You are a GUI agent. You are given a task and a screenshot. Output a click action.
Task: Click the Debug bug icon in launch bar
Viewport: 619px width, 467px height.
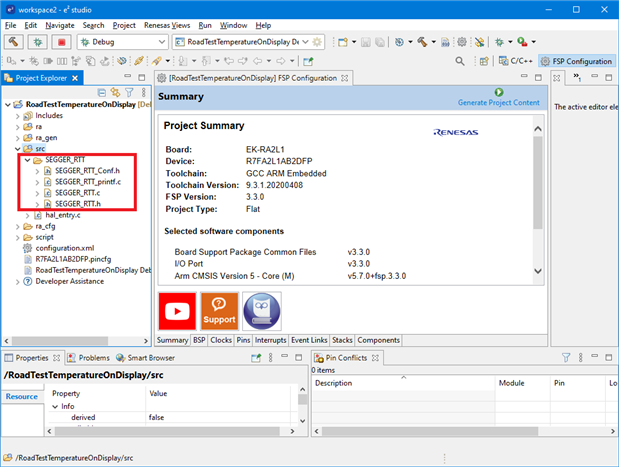pyautogui.click(x=38, y=42)
